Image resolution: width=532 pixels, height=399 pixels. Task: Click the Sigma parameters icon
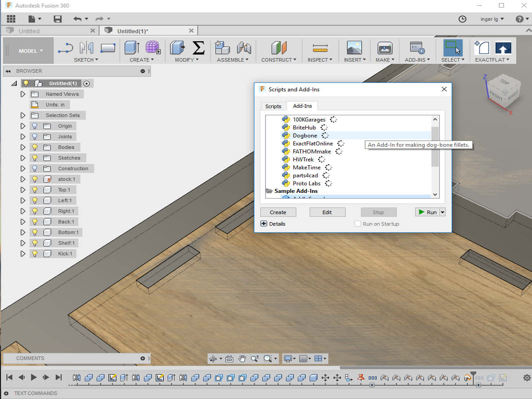(x=198, y=47)
